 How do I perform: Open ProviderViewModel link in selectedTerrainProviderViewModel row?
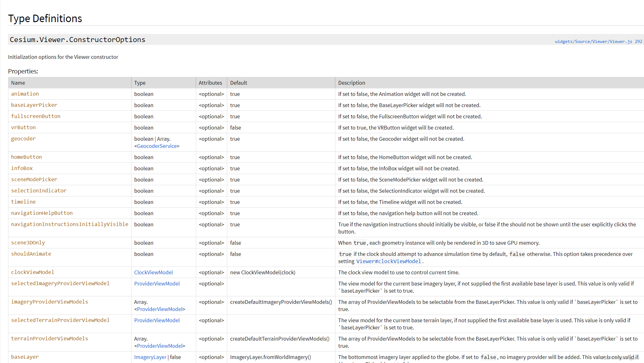[157, 320]
